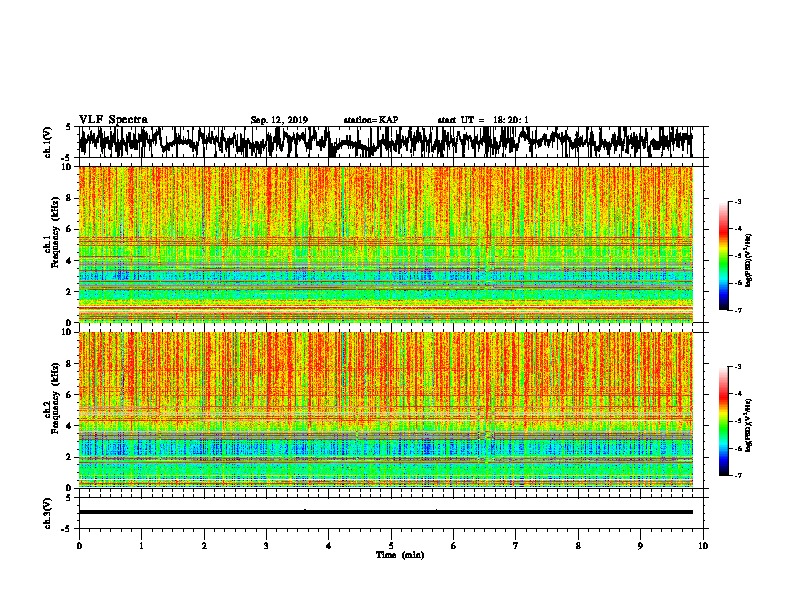Click the ch.2 log PSD color bar
792x612 pixels.
723,421
